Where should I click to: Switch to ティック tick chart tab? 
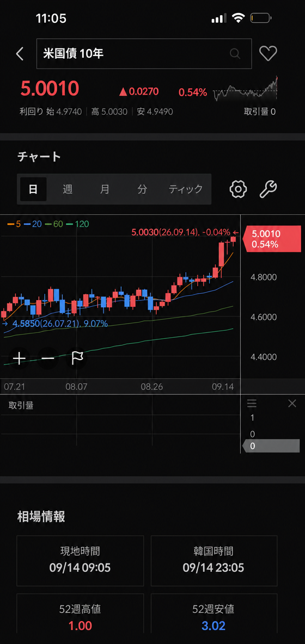[186, 189]
